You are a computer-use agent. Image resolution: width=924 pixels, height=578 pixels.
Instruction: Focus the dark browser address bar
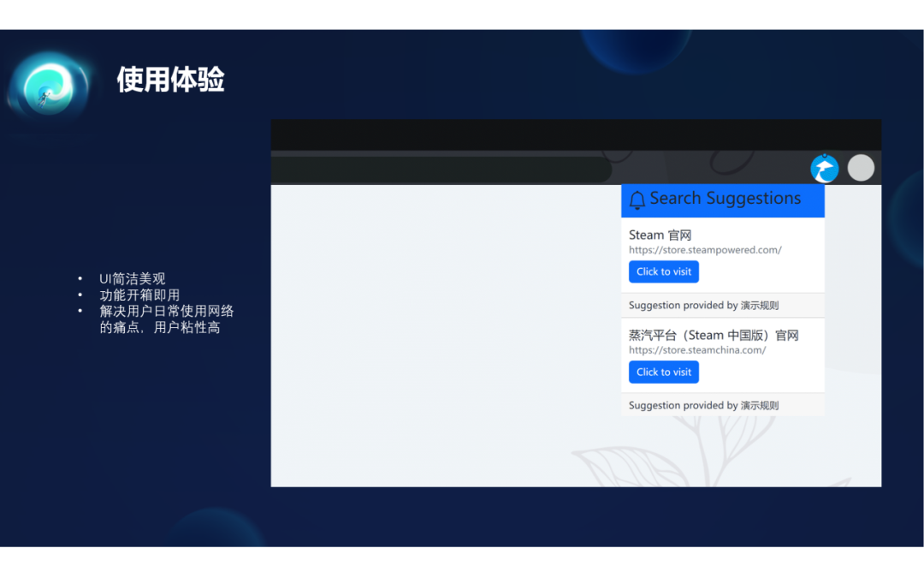[x=441, y=170]
